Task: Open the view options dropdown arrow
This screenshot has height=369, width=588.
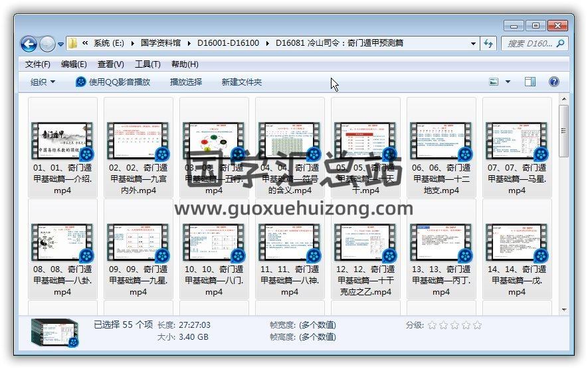Action: 508,82
